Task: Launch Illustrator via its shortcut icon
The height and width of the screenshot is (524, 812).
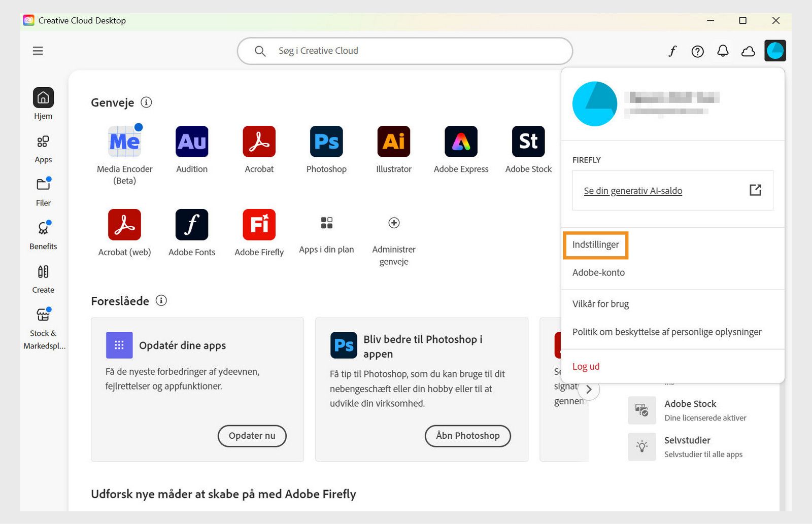Action: point(394,142)
